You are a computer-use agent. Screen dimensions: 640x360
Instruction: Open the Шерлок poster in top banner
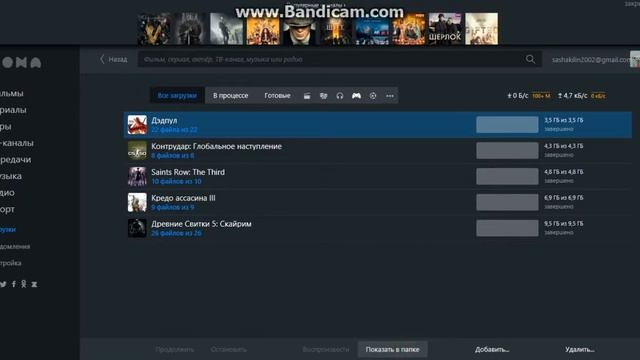pos(445,29)
